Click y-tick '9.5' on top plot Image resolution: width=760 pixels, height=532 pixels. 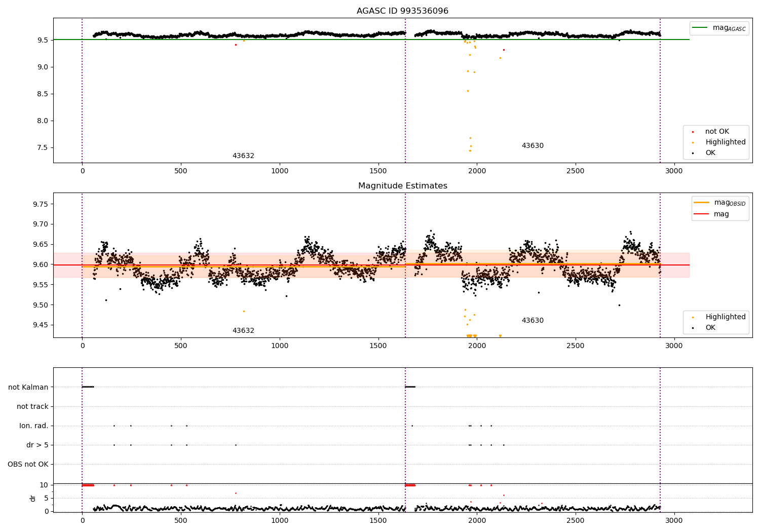point(43,40)
